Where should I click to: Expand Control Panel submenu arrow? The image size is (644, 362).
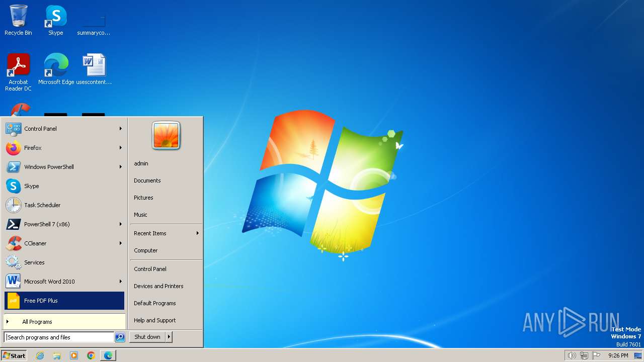[x=121, y=129]
